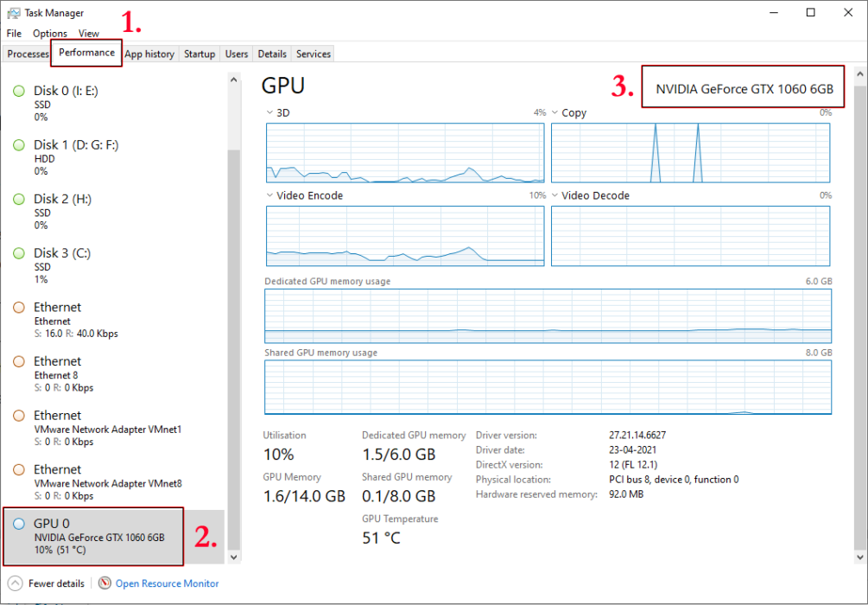Switch to the Processes tab
The width and height of the screenshot is (868, 605).
point(27,54)
